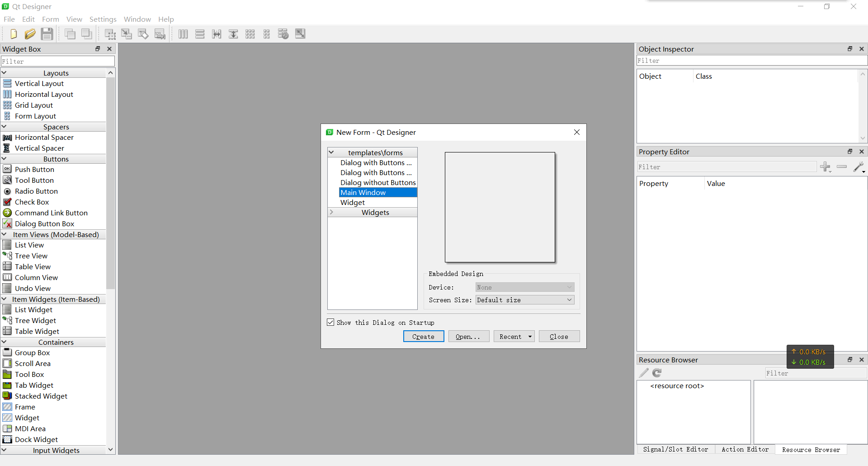Click the Widget Box filter field
Viewport: 868px width, 466px height.
point(57,61)
